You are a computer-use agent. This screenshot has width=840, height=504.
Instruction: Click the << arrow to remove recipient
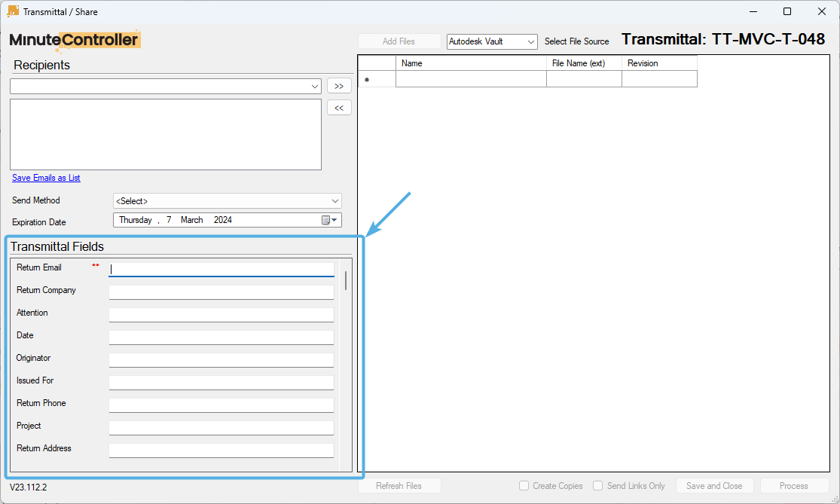coord(338,107)
